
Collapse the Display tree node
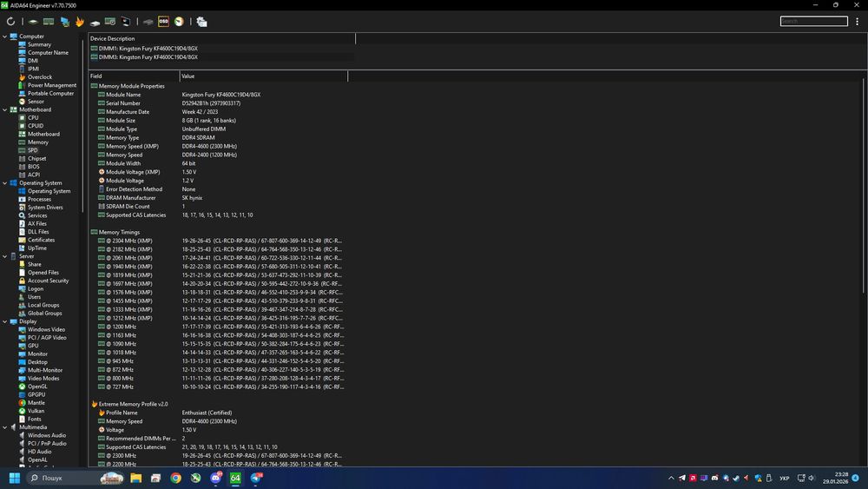click(x=4, y=321)
